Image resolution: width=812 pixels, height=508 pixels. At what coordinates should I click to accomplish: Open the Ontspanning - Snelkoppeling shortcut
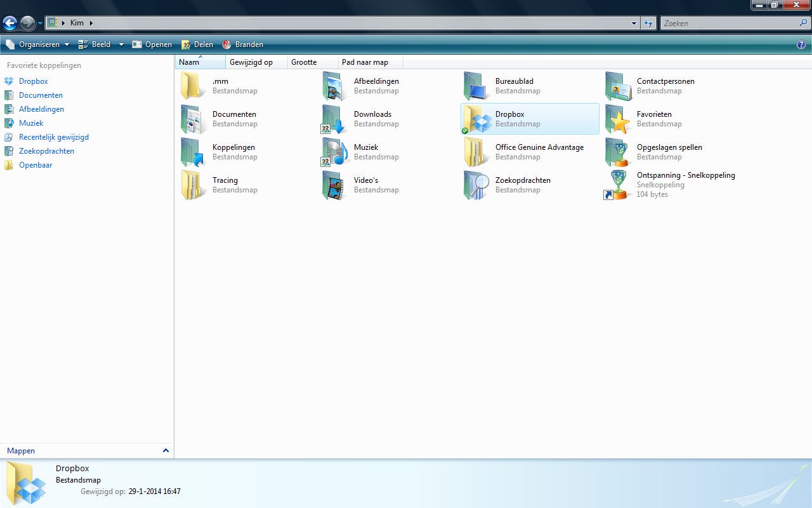coord(618,185)
